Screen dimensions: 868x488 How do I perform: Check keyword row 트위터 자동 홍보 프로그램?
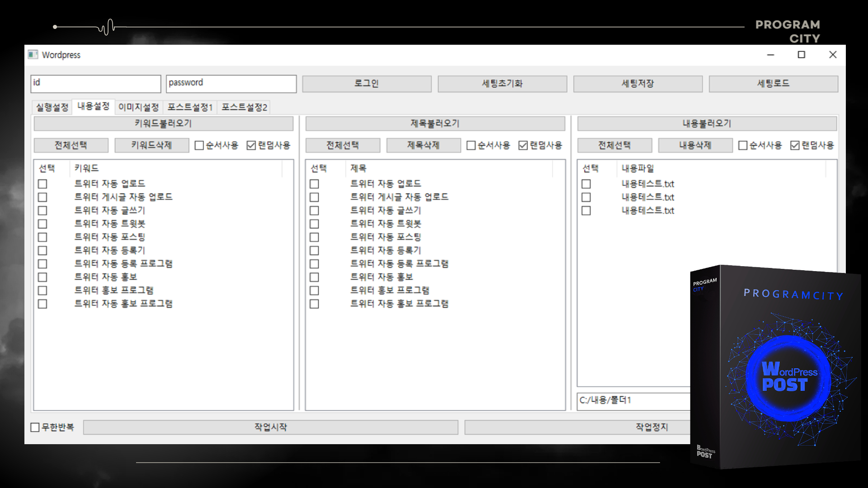(42, 304)
